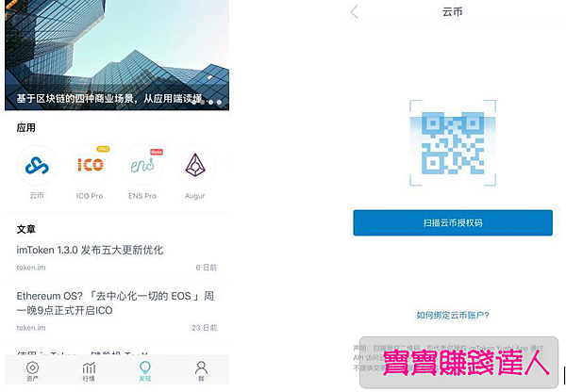The image size is (566, 392).
Task: Tap the back arrow on 云币 page
Action: [x=355, y=12]
